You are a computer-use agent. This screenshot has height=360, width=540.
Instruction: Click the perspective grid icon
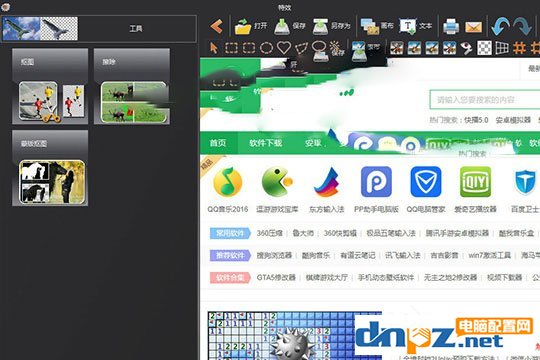(x=502, y=48)
